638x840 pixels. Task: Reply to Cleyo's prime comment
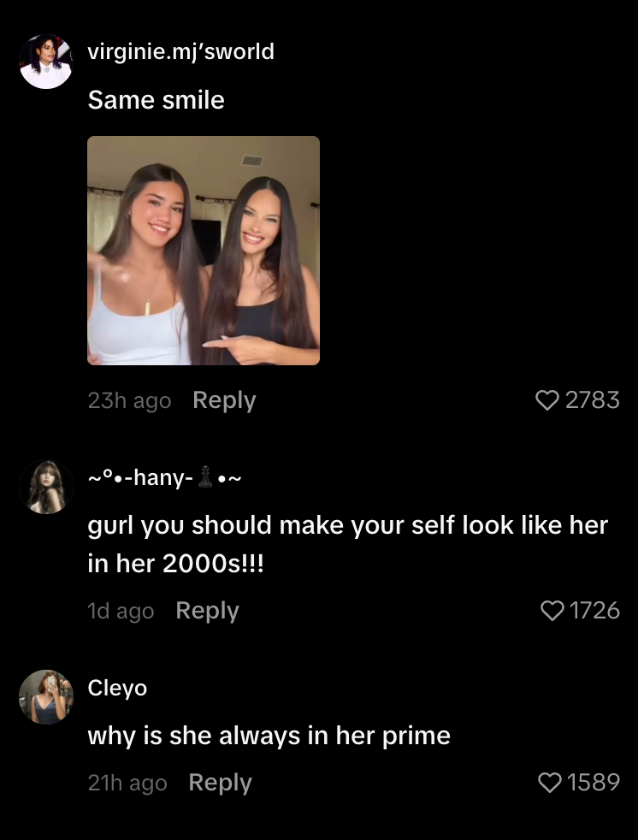coord(220,783)
